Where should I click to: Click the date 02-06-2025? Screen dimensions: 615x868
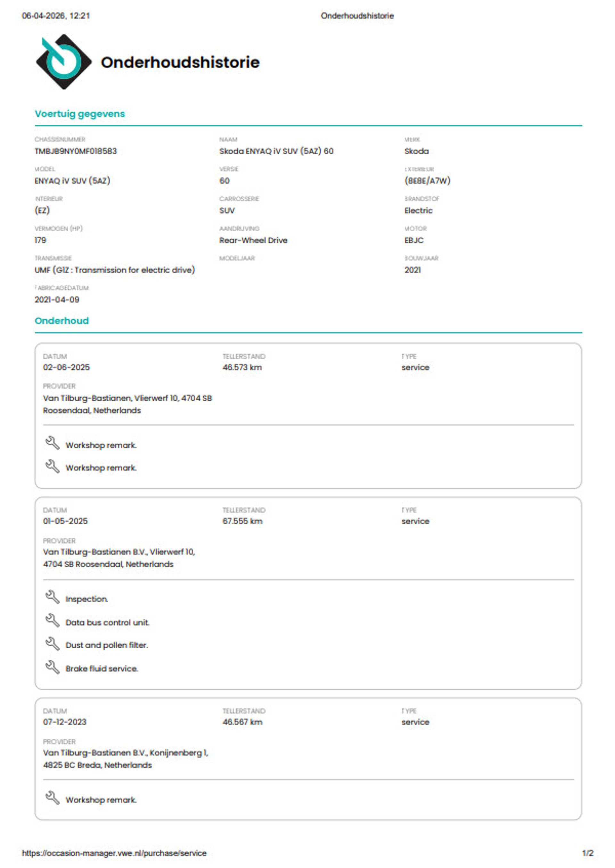tap(66, 367)
